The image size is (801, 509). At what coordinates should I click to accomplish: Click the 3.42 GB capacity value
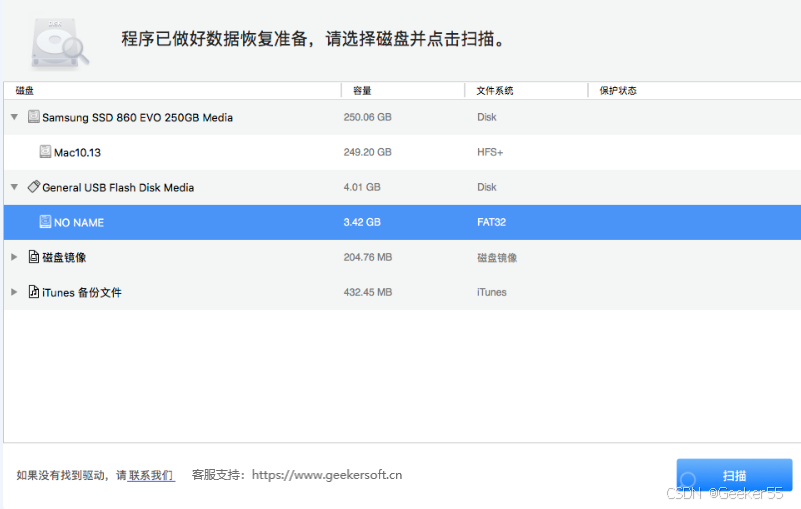(362, 222)
